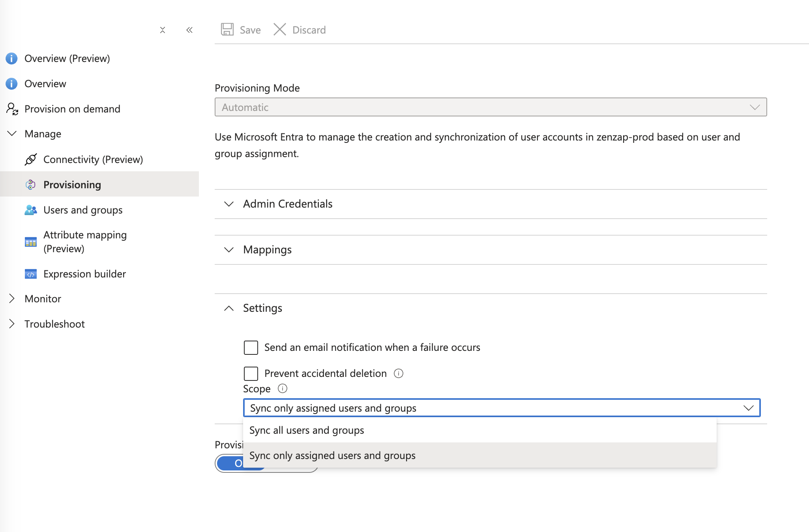Click the Save floppy disk icon
The image size is (809, 532).
(x=227, y=30)
